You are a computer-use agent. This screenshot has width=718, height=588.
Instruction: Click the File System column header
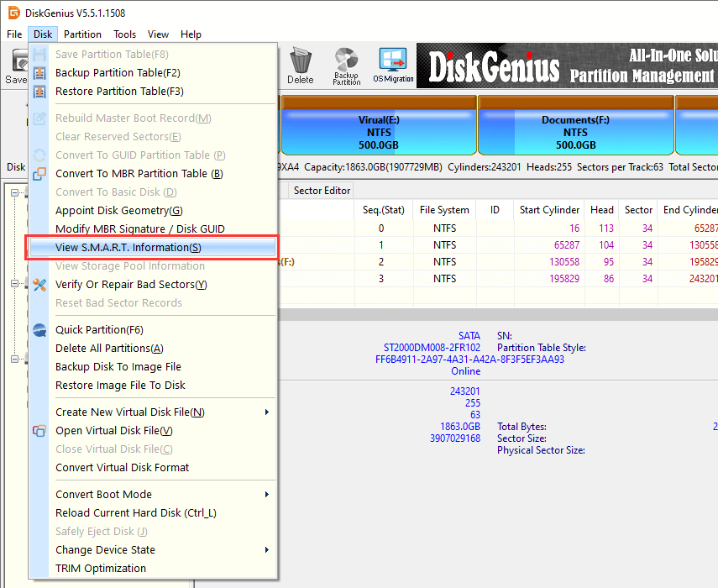pyautogui.click(x=444, y=210)
